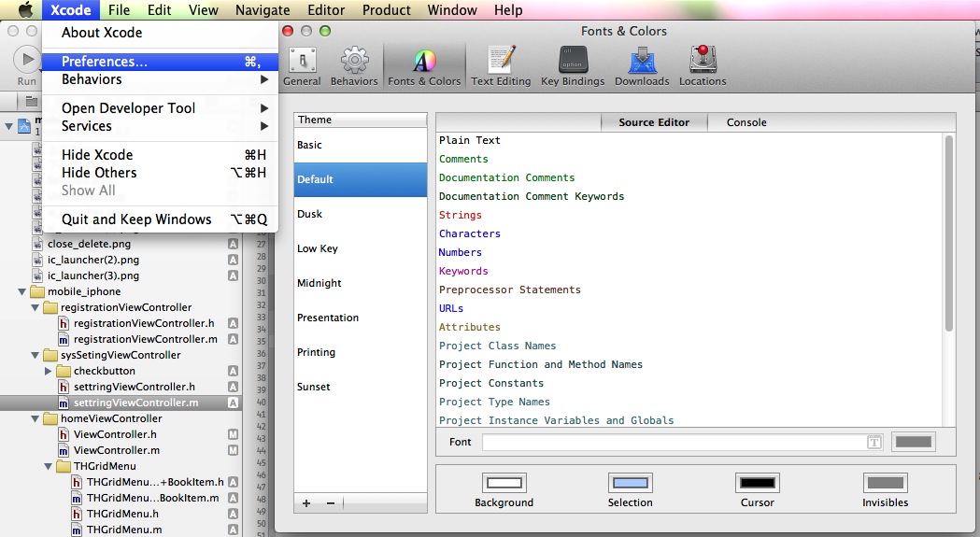Viewport: 980px width, 537px height.
Task: Add a new theme with the plus button
Action: click(x=306, y=503)
